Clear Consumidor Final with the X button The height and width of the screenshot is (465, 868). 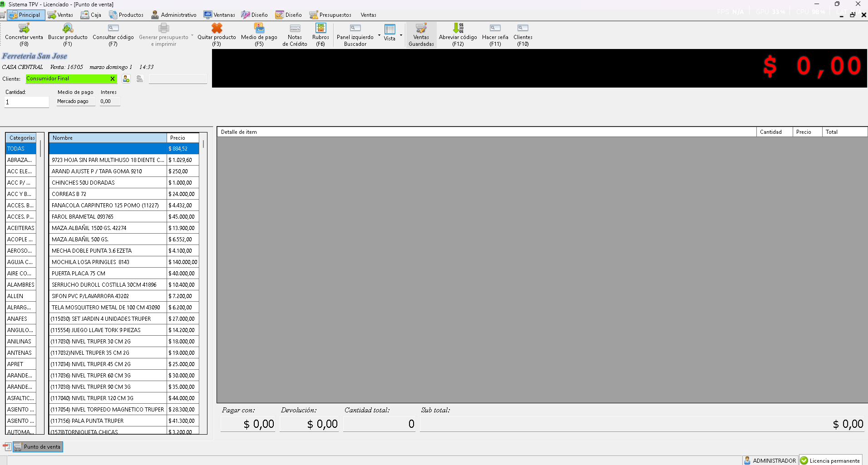pyautogui.click(x=113, y=79)
